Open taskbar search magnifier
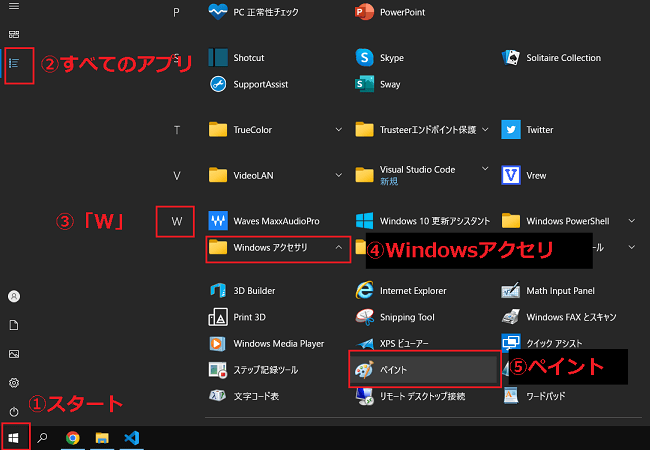 42,438
